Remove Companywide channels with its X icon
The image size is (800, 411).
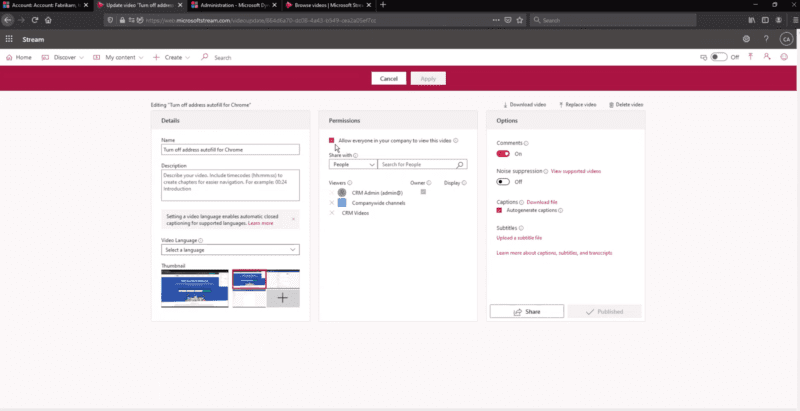tap(332, 203)
